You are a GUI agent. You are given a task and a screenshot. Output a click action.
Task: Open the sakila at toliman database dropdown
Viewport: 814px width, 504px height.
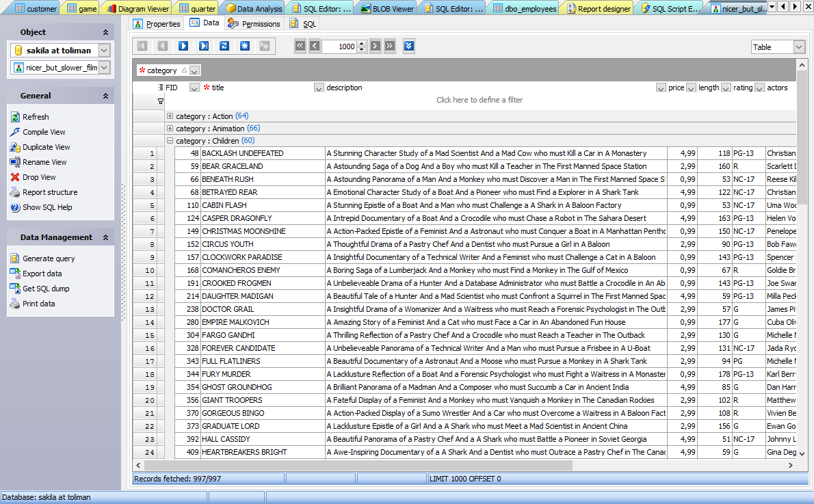click(x=104, y=51)
